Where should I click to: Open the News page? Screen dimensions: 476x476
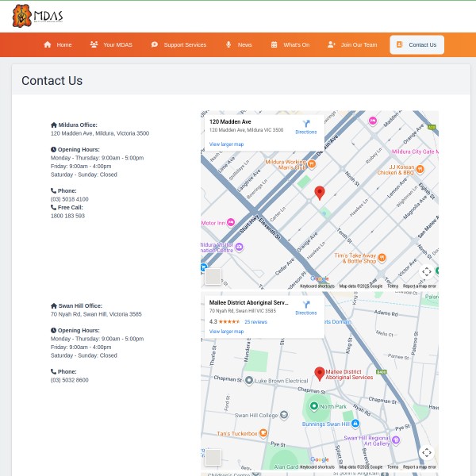(239, 45)
